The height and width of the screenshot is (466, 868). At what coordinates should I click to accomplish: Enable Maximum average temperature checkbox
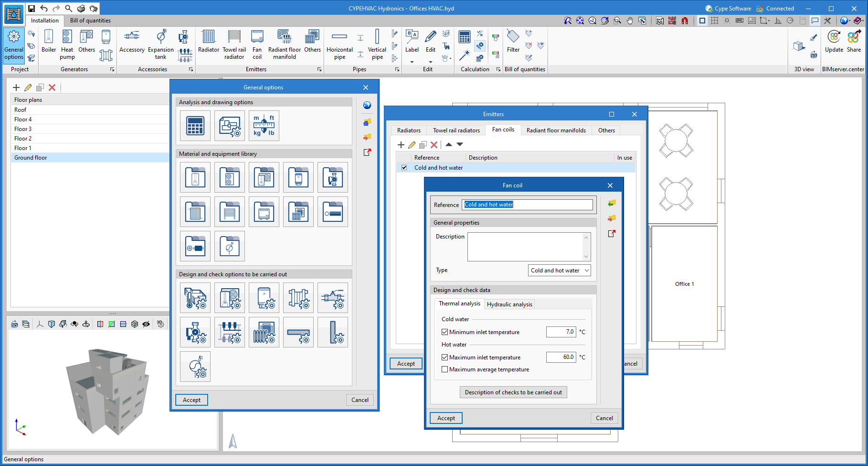click(x=445, y=369)
